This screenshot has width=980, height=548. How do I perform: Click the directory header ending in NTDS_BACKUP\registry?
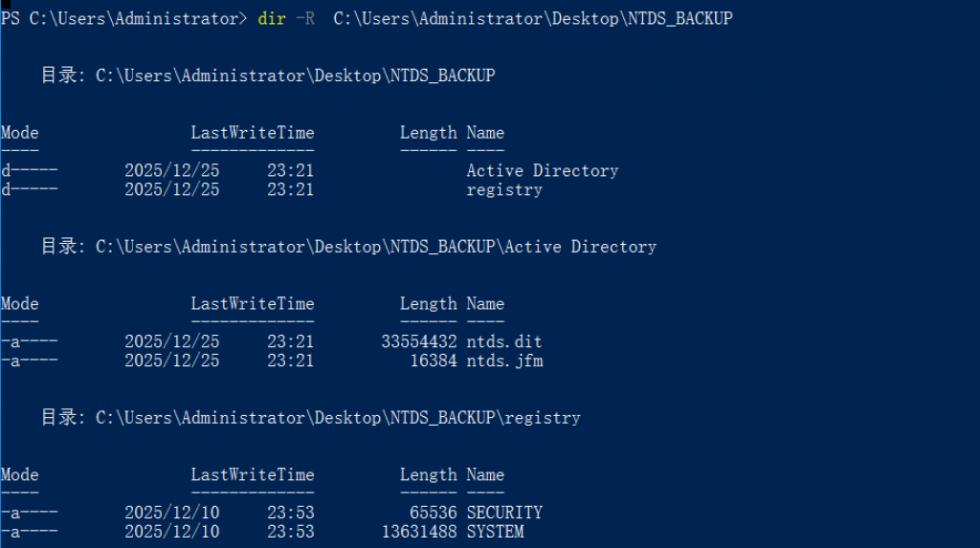point(310,418)
